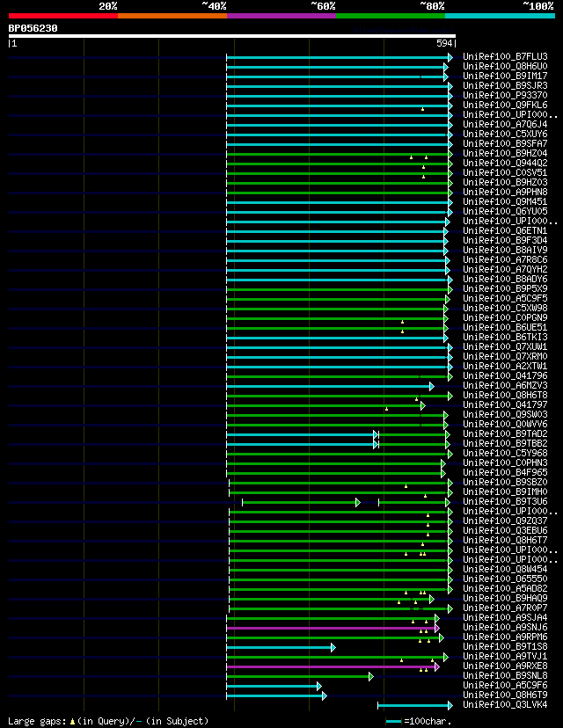Image resolution: width=563 pixels, height=728 pixels.
Task: Select the UniRef100_Q9M451 label
Action: pyautogui.click(x=506, y=201)
